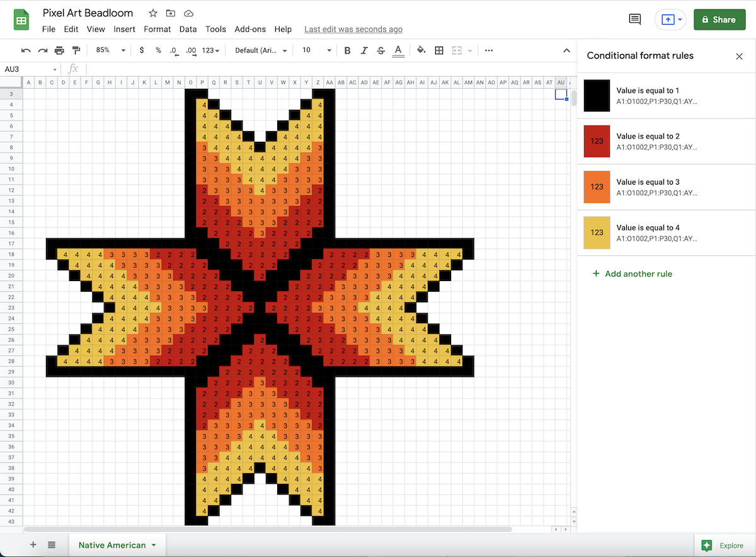
Task: Select the black color swatch for rule 1
Action: click(597, 95)
